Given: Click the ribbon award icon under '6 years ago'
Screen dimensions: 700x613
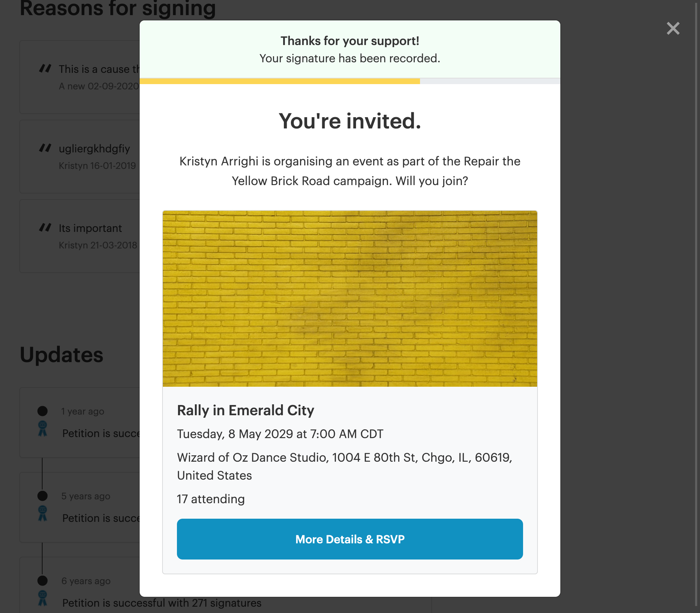Looking at the screenshot, I should [43, 598].
